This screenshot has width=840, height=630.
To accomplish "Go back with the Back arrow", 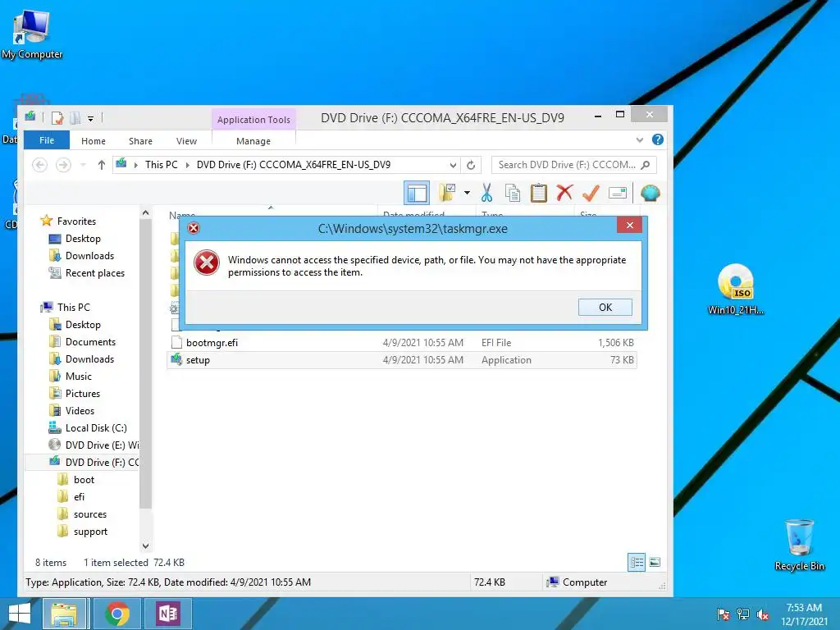I will 39,165.
